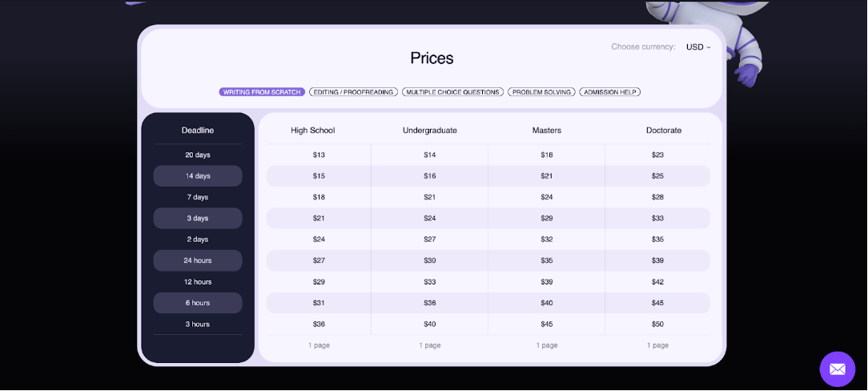Expand the USD currency dropdown
868x391 pixels.
point(698,47)
